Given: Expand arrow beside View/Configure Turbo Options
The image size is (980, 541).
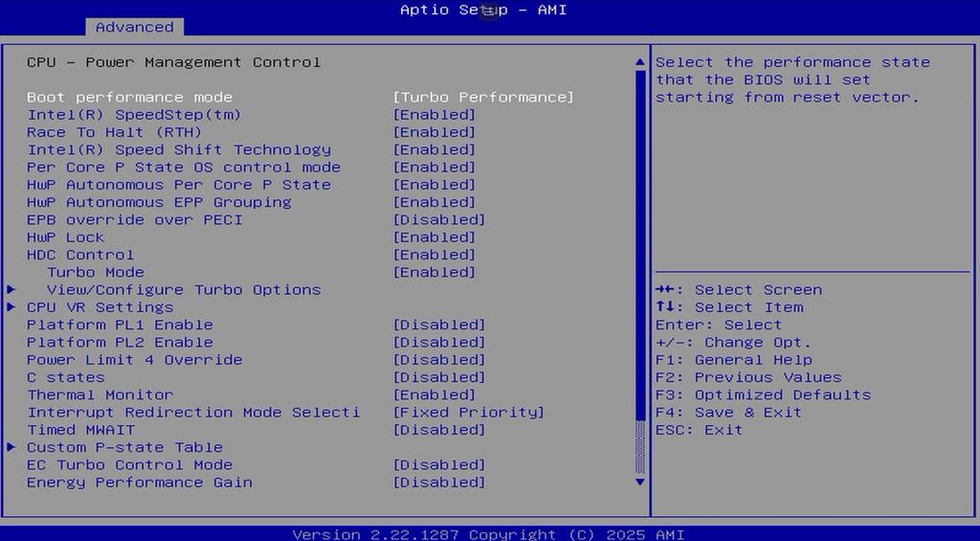Looking at the screenshot, I should tap(11, 289).
